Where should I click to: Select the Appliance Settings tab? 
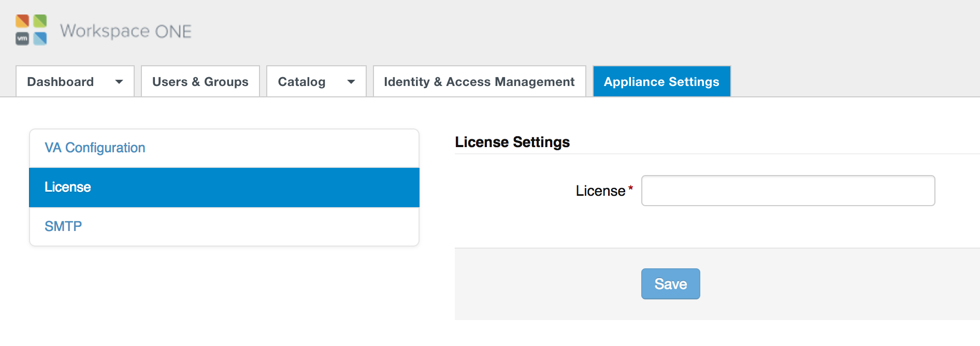661,82
